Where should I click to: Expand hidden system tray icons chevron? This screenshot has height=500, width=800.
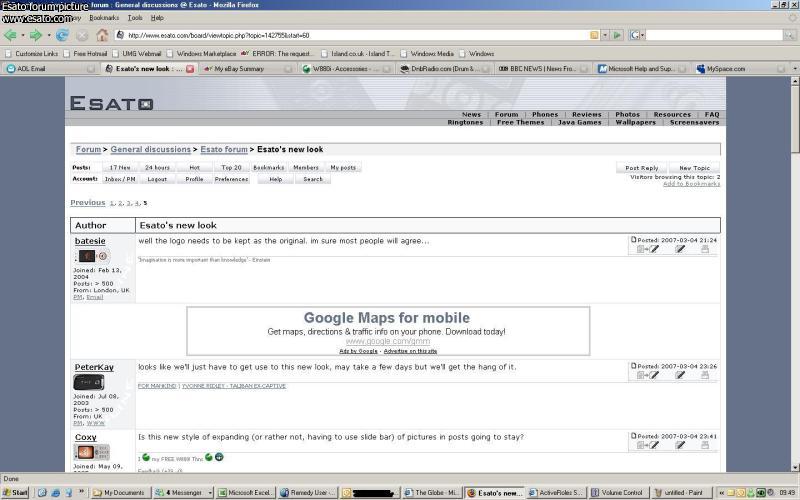(x=721, y=493)
